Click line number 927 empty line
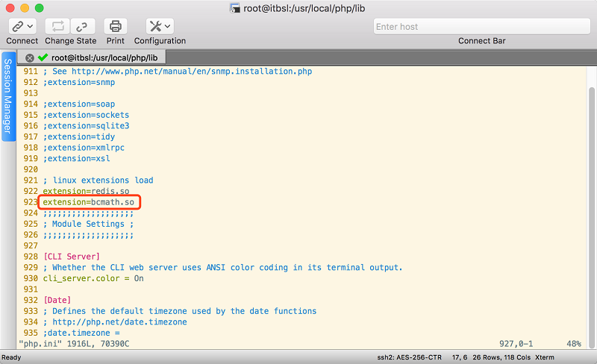This screenshot has width=597, height=364. 31,245
